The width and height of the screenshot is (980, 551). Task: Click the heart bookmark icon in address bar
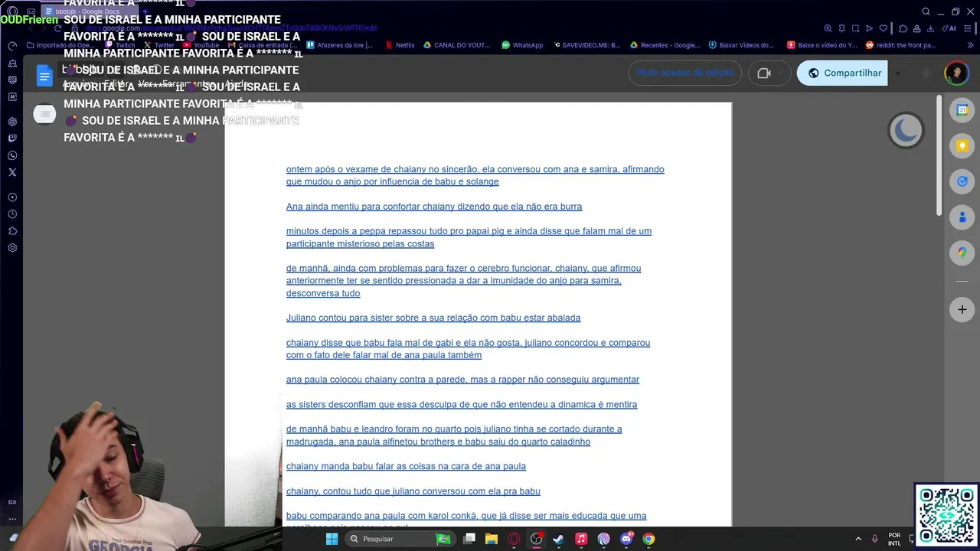883,28
